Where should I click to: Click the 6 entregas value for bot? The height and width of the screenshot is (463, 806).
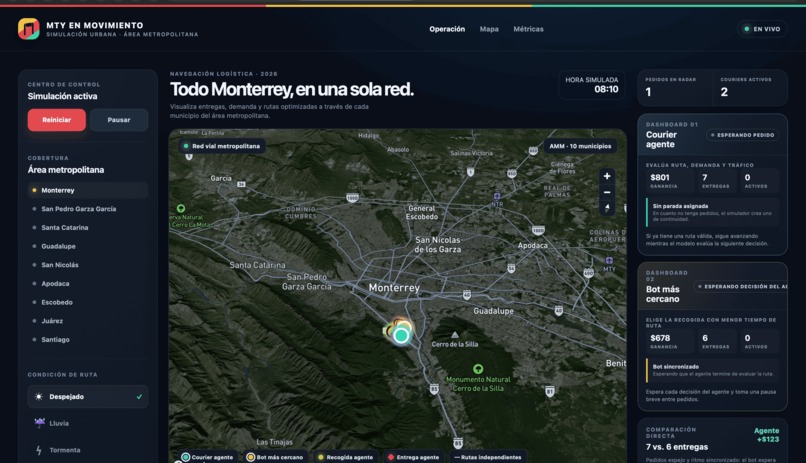click(705, 338)
